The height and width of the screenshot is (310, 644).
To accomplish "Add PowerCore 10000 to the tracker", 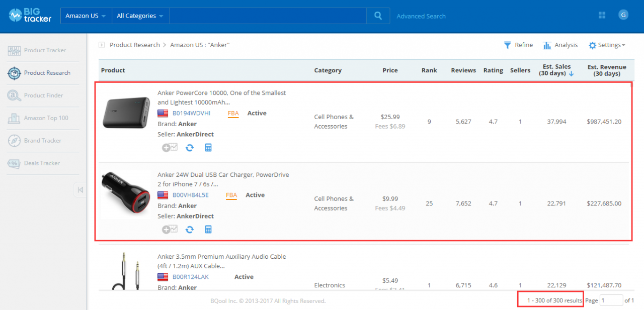I will click(x=170, y=147).
